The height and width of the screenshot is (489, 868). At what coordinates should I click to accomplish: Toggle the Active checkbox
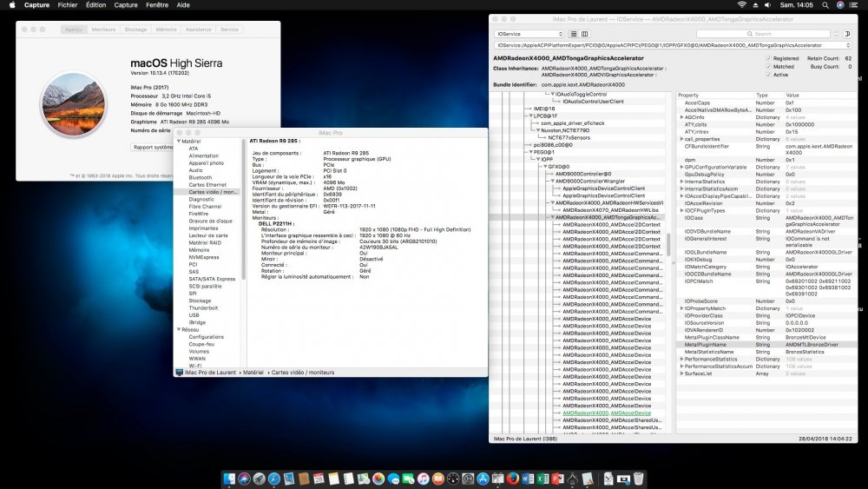768,75
